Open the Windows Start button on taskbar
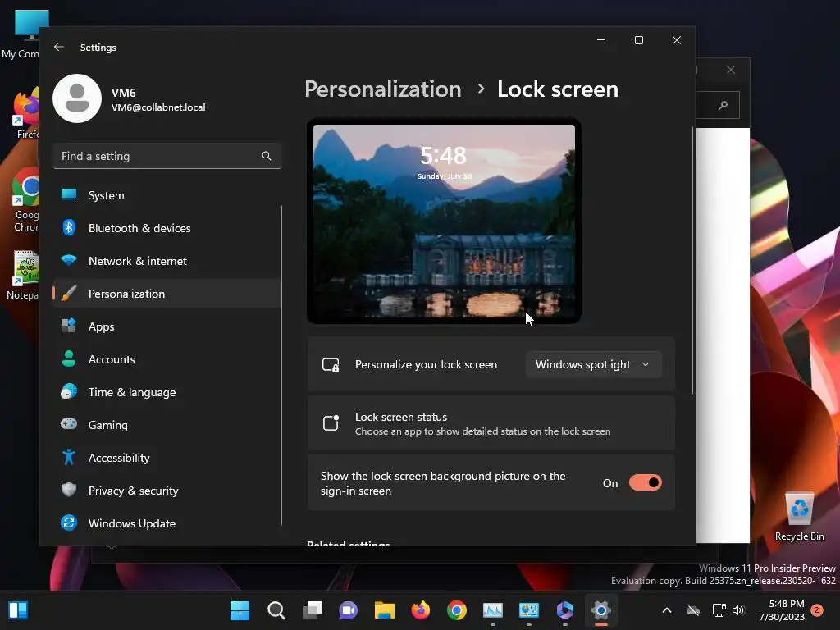Image resolution: width=840 pixels, height=630 pixels. pos(240,610)
